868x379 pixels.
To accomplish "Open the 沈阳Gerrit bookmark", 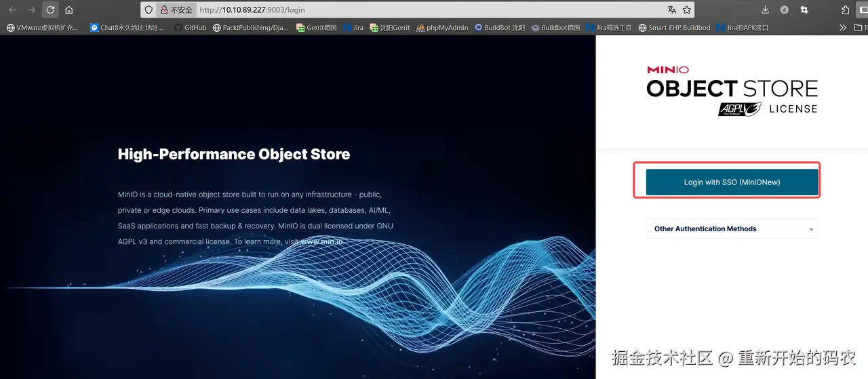I will pyautogui.click(x=390, y=28).
